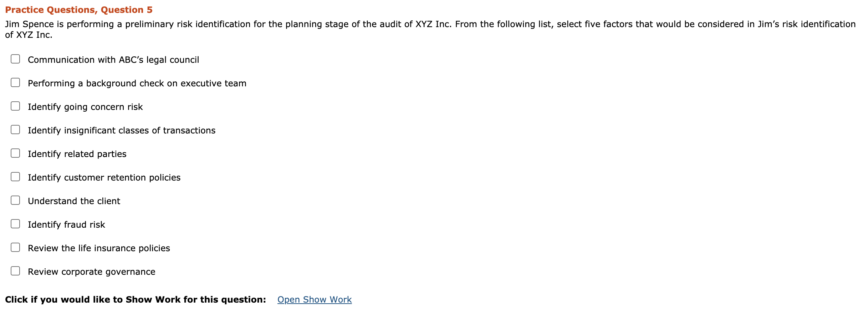The image size is (868, 319).
Task: Select 'Performing a background check on executive team'
Action: (15, 82)
